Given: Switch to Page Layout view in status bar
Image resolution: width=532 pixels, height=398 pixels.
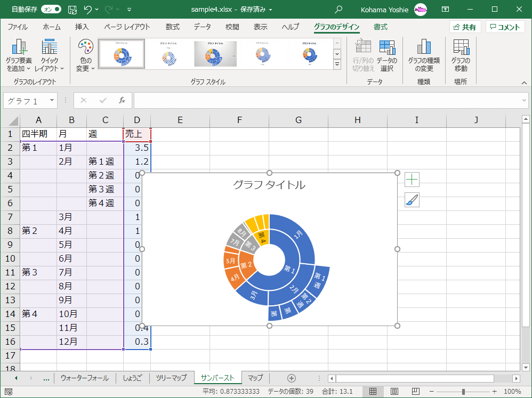Looking at the screenshot, I should click(x=394, y=392).
